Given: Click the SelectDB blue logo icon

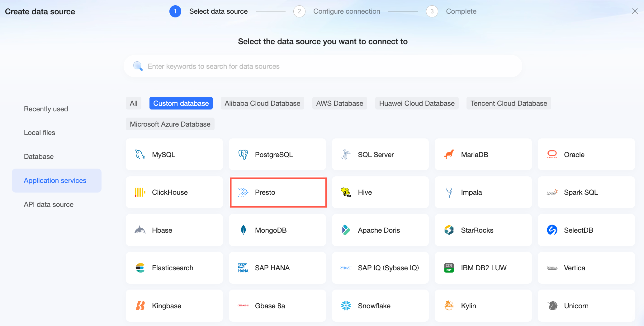Looking at the screenshot, I should pos(552,230).
